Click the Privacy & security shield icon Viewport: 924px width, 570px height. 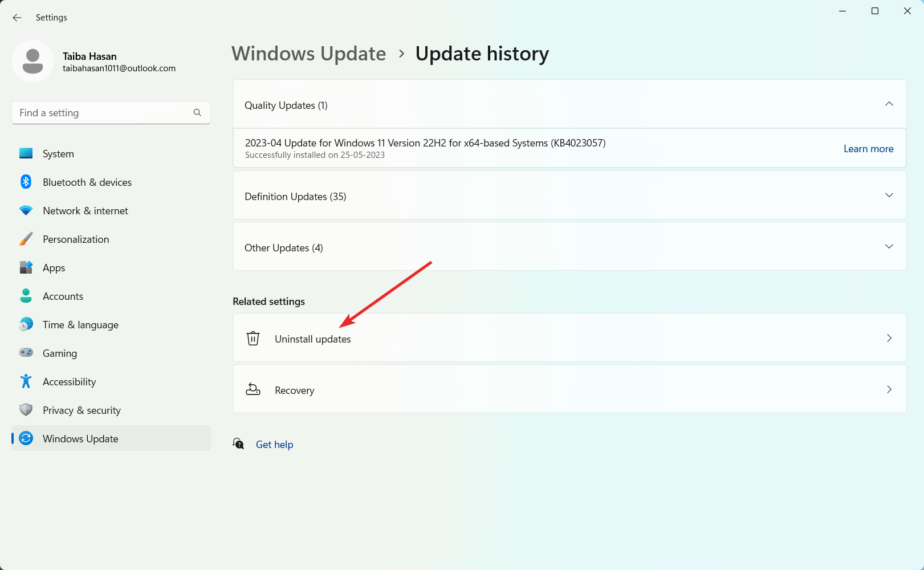point(26,410)
